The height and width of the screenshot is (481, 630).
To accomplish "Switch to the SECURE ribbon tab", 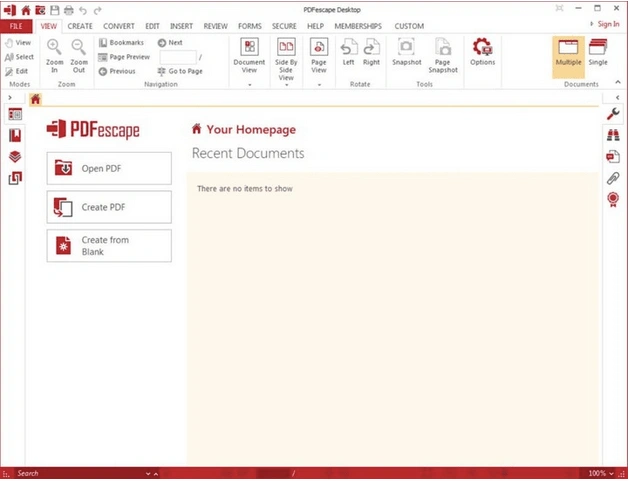I will 284,26.
